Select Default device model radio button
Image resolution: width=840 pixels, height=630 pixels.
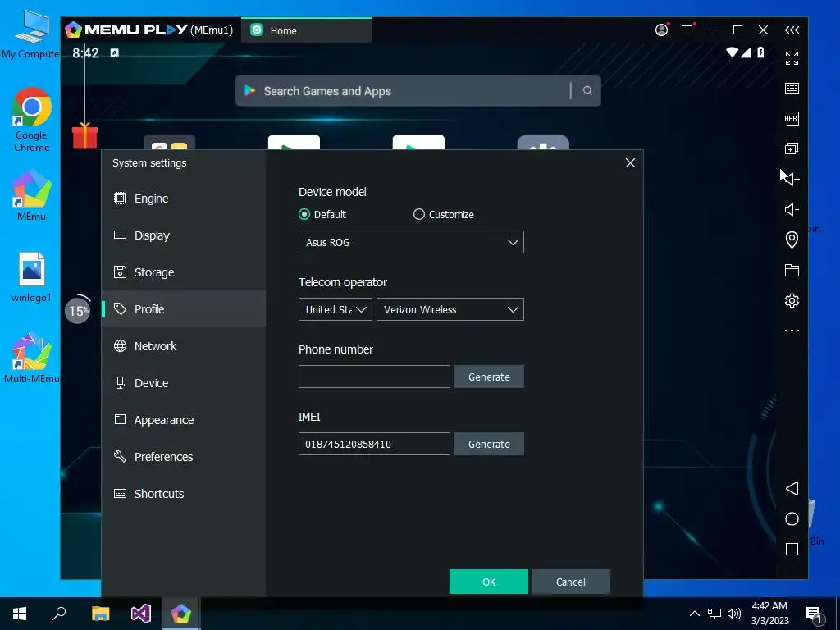click(304, 214)
